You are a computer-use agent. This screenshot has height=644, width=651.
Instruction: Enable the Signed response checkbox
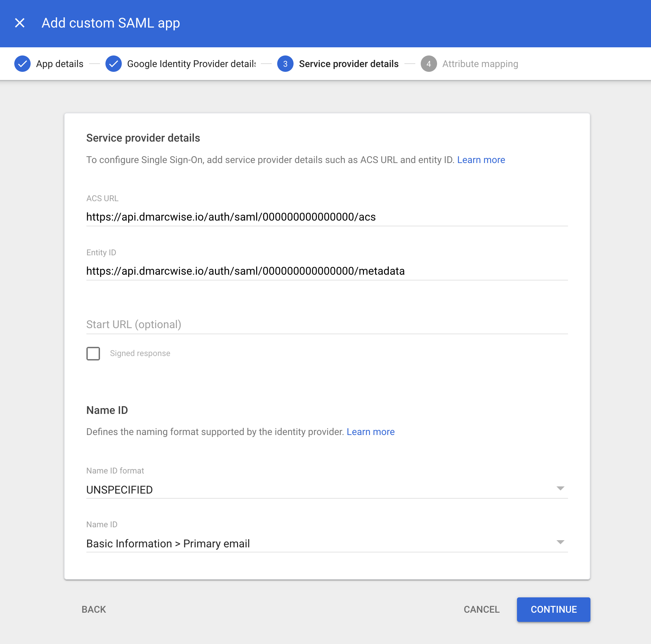93,354
